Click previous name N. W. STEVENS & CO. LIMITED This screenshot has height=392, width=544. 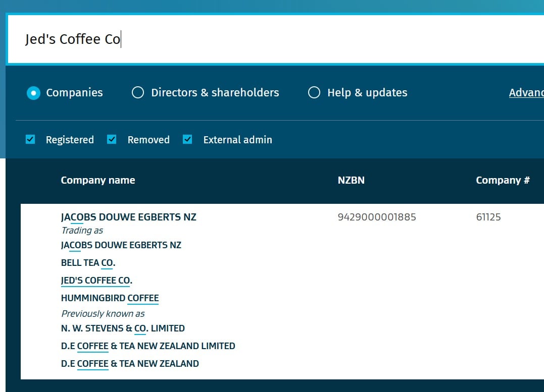click(123, 328)
